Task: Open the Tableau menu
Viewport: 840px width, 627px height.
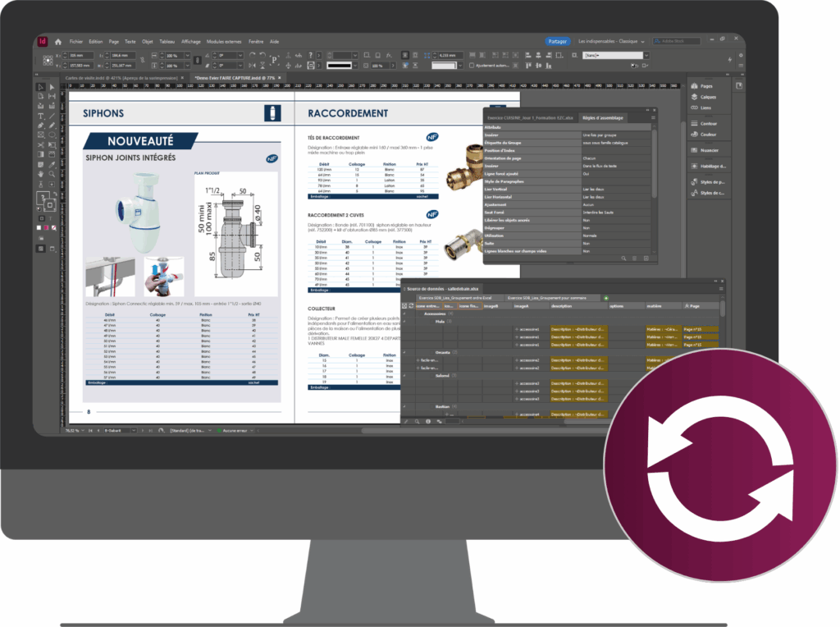Action: coord(167,41)
